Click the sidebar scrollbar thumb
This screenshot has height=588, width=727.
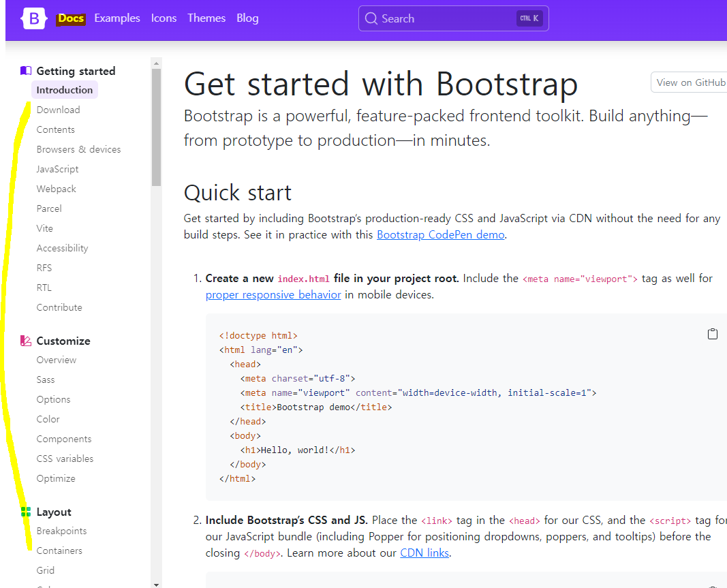click(156, 127)
